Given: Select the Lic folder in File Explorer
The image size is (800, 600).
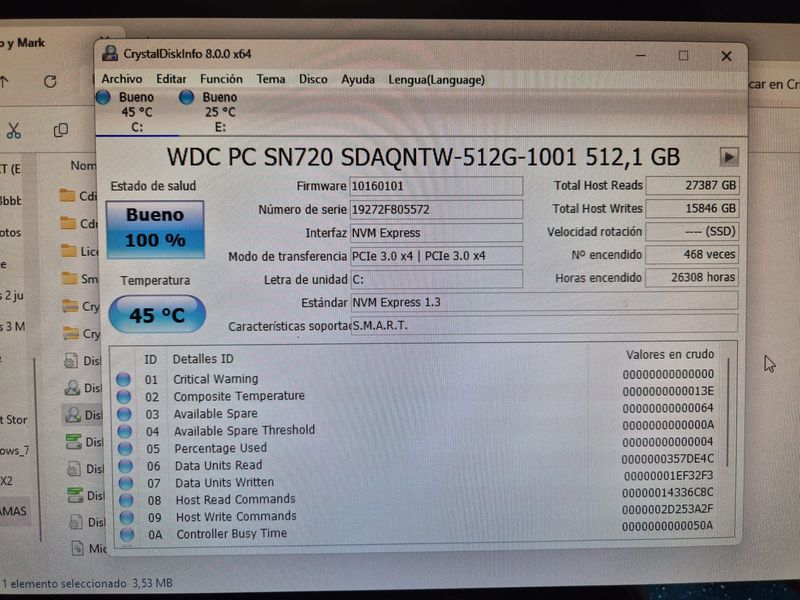Looking at the screenshot, I should [x=79, y=251].
